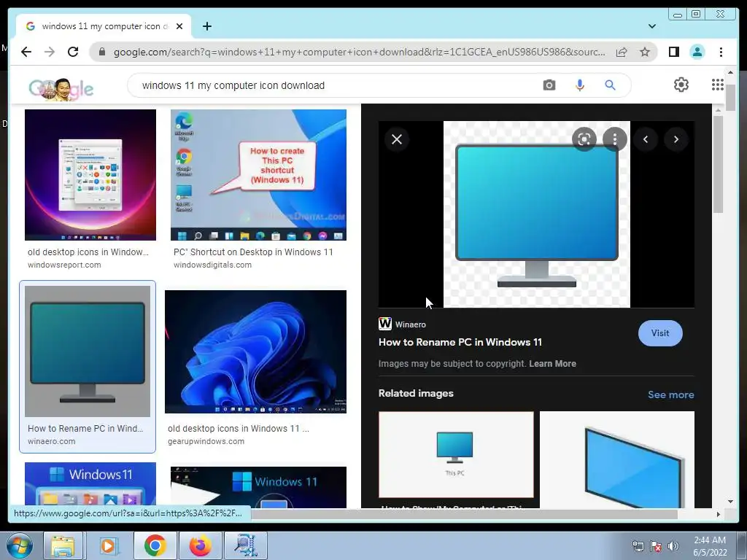Go back to the previous page
Viewport: 747px width, 560px height.
coord(26,52)
